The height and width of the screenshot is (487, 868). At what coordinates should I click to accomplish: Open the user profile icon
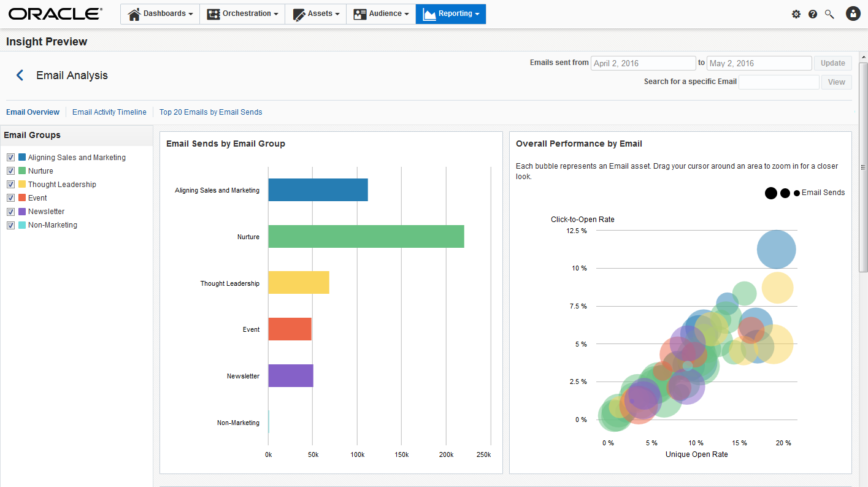point(853,13)
